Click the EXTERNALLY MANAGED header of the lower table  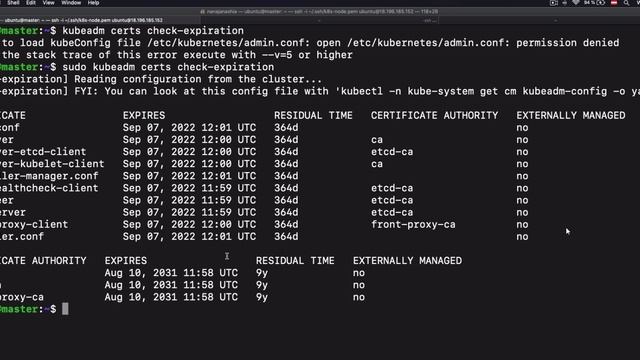[407, 261]
